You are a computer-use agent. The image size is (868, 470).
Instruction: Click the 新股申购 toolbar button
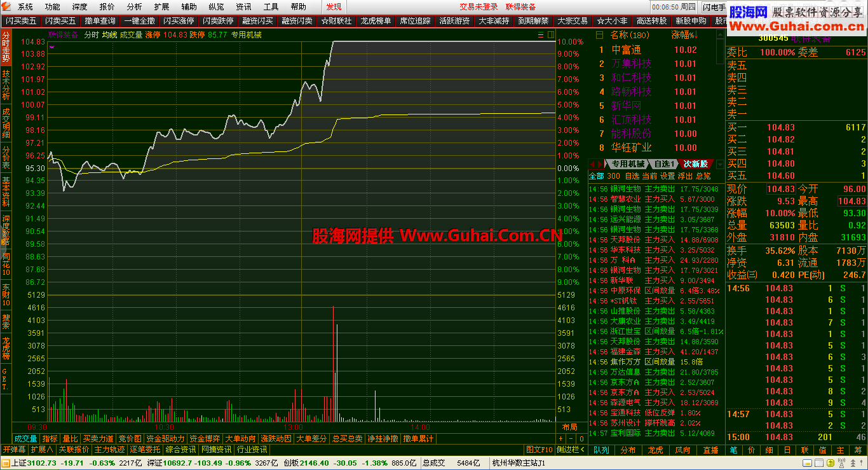691,21
